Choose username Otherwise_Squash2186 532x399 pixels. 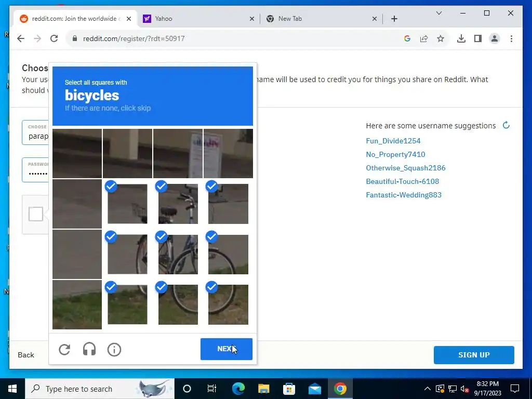point(405,168)
